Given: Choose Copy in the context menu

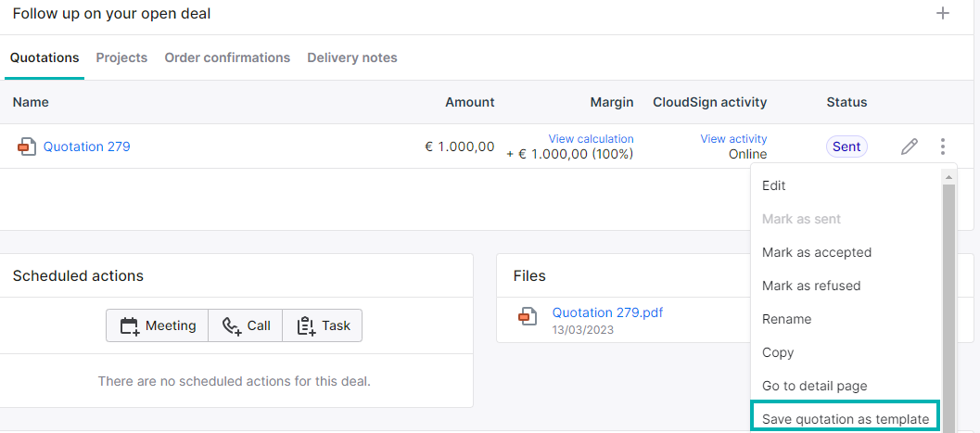Looking at the screenshot, I should (778, 352).
